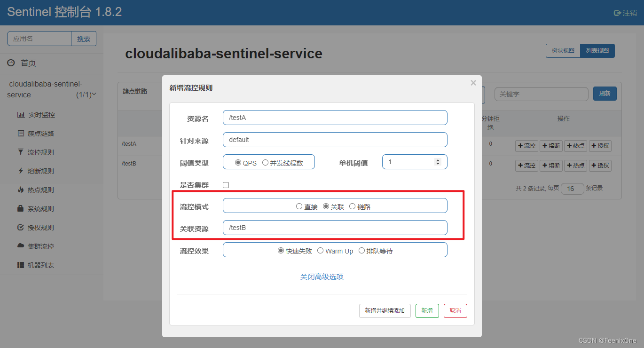Click the 实时监控 bar chart icon
This screenshot has width=644, height=348.
[21, 115]
